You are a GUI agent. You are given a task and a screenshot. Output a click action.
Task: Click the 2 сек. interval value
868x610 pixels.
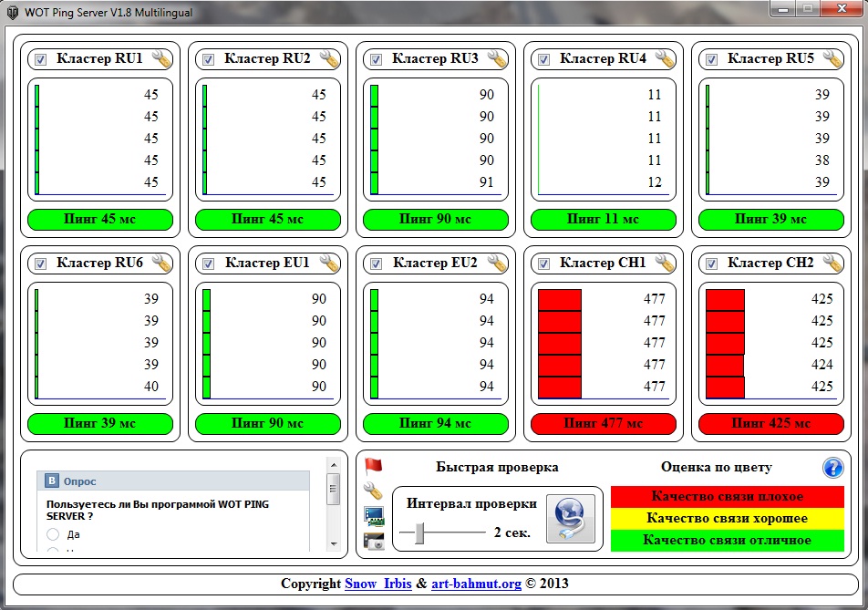[x=512, y=532]
